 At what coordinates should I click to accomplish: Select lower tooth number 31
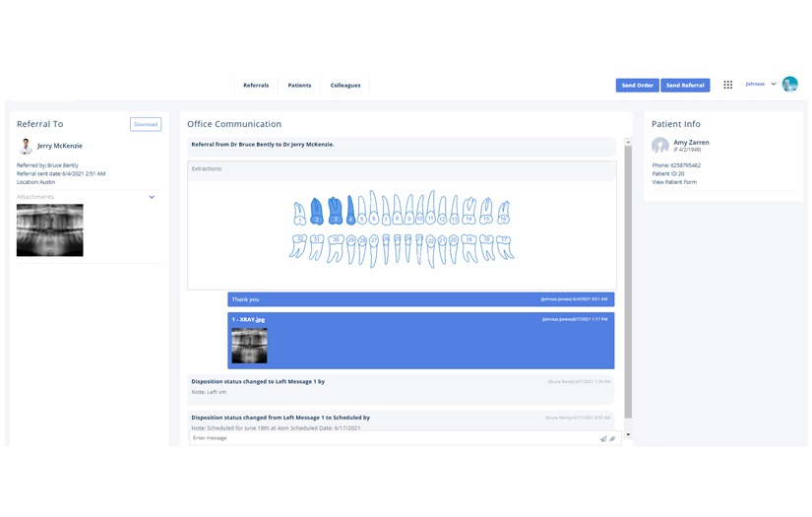316,247
